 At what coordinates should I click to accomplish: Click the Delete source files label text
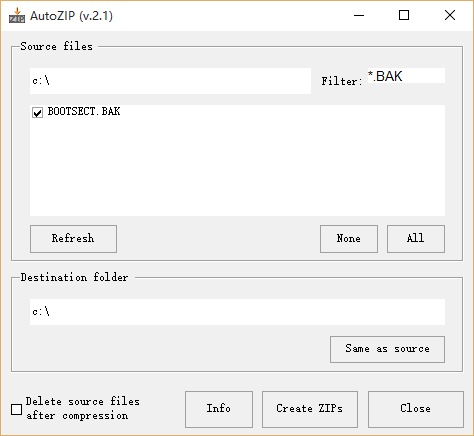(x=83, y=408)
